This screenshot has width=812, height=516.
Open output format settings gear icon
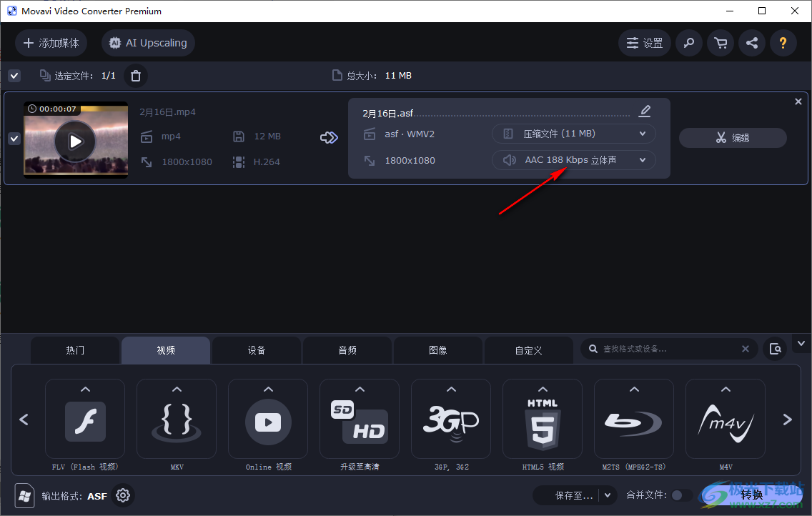pyautogui.click(x=123, y=495)
